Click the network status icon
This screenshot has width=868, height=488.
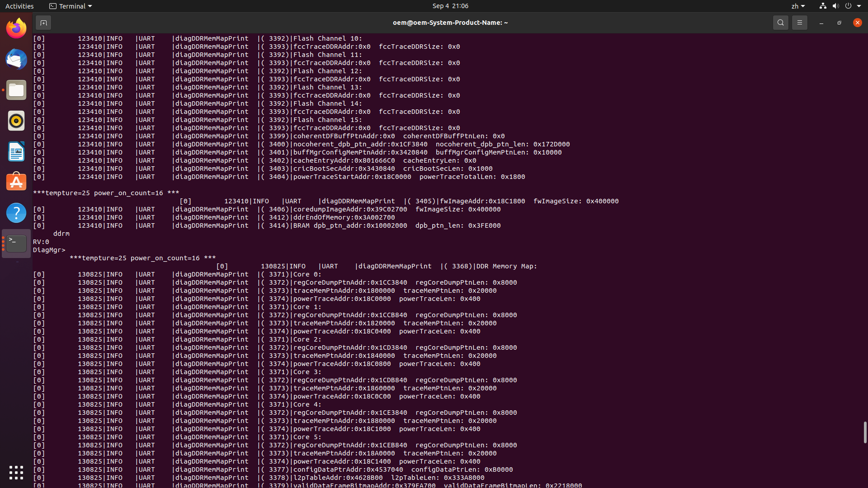click(823, 6)
